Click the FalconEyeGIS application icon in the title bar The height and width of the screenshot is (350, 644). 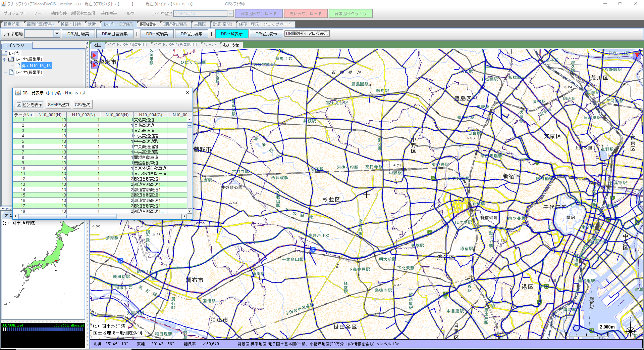click(x=3, y=4)
